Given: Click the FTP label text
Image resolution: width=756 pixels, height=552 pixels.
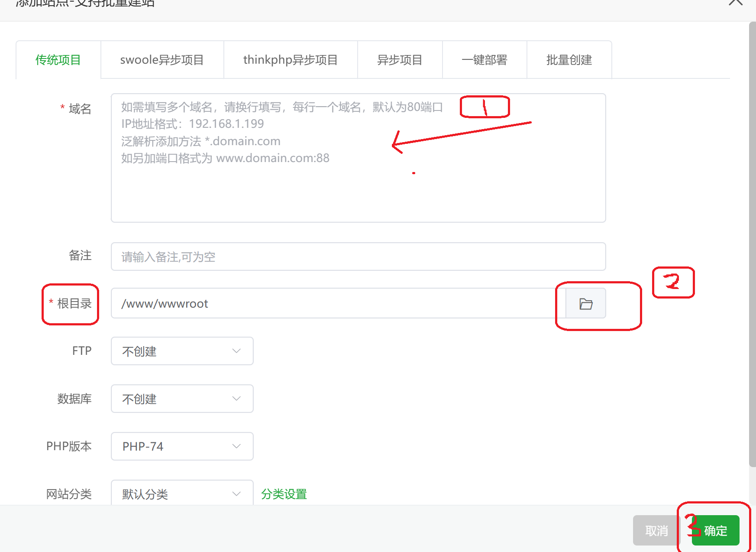Looking at the screenshot, I should 82,351.
